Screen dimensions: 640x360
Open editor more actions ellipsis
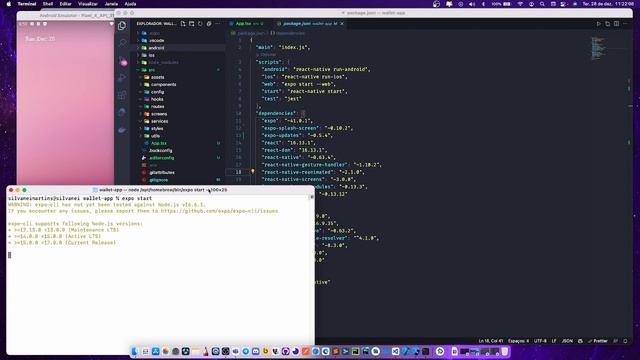click(x=625, y=24)
